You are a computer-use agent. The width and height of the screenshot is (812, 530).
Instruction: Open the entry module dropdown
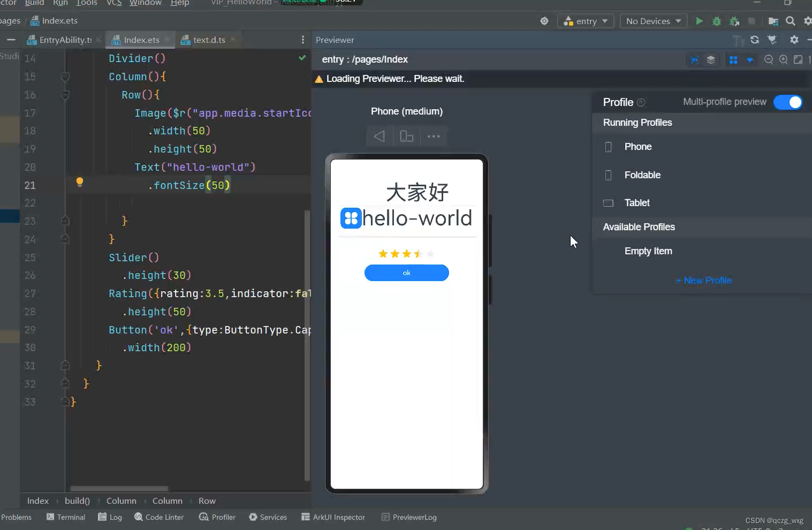point(586,21)
